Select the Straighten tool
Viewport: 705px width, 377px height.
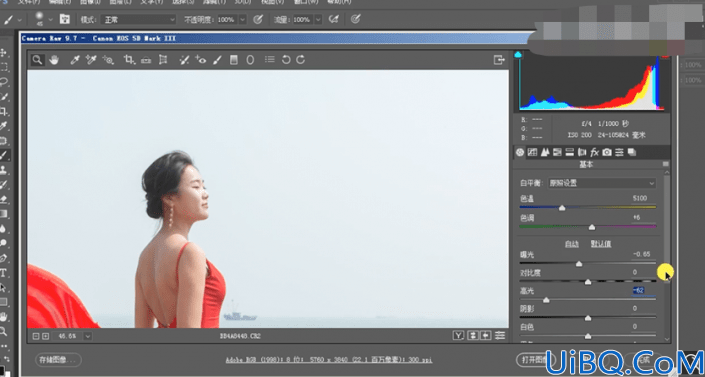click(146, 60)
